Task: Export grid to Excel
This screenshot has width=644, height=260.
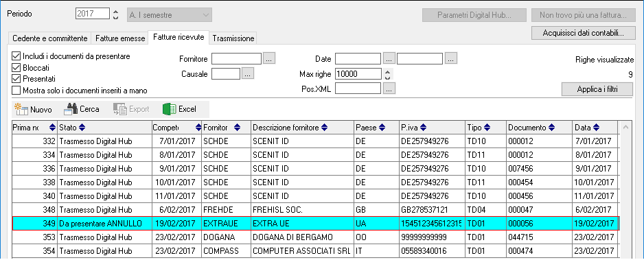Action: coord(179,109)
